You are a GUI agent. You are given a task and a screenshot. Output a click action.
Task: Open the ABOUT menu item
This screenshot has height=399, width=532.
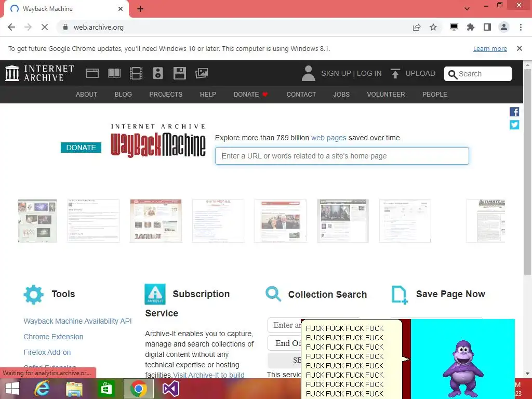point(87,95)
